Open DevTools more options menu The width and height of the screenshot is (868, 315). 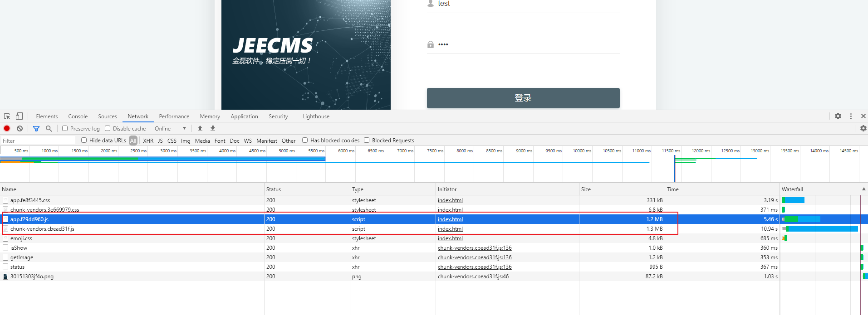pyautogui.click(x=851, y=116)
